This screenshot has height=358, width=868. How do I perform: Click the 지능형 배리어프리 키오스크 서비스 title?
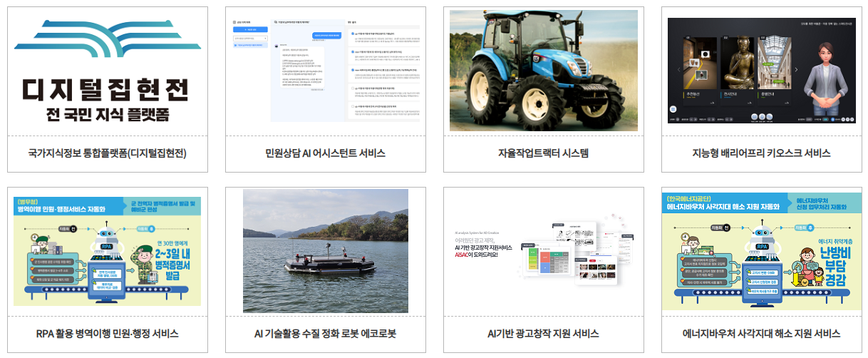[762, 153]
